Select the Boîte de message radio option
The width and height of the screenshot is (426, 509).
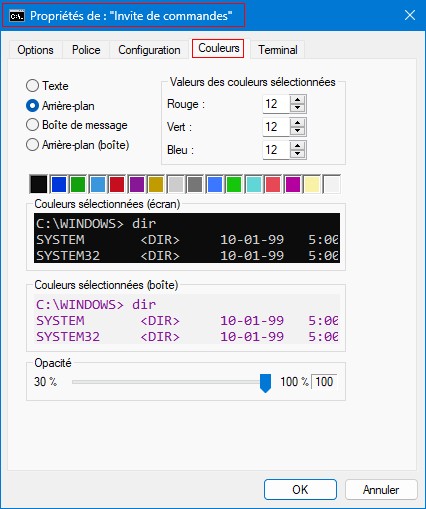[x=32, y=125]
